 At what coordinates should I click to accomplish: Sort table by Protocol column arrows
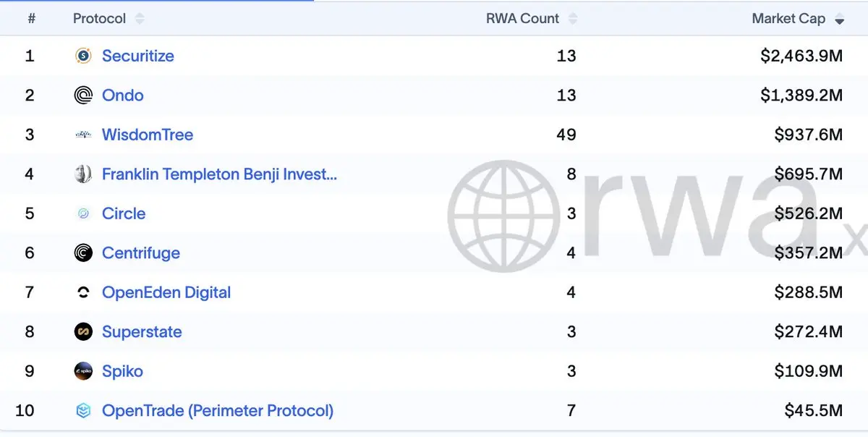[140, 19]
